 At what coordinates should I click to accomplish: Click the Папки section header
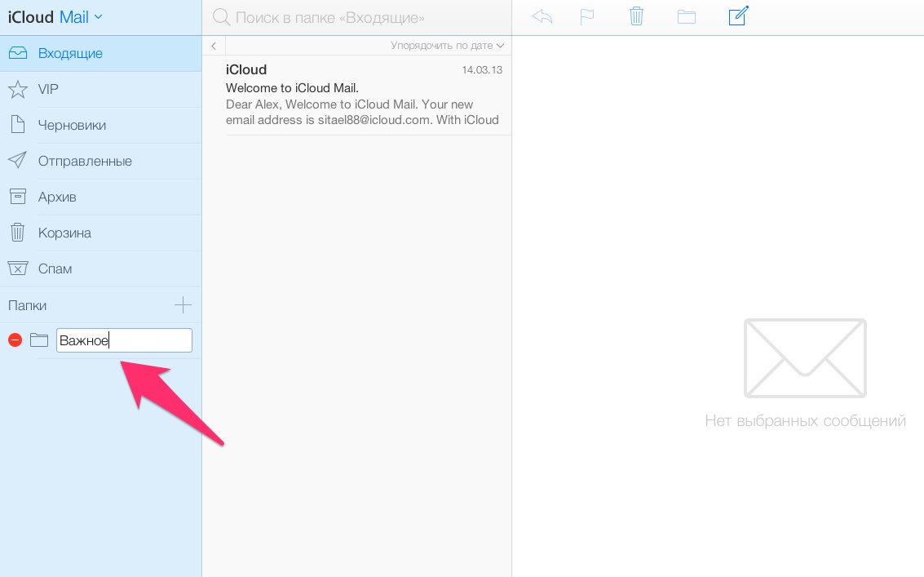(x=27, y=305)
